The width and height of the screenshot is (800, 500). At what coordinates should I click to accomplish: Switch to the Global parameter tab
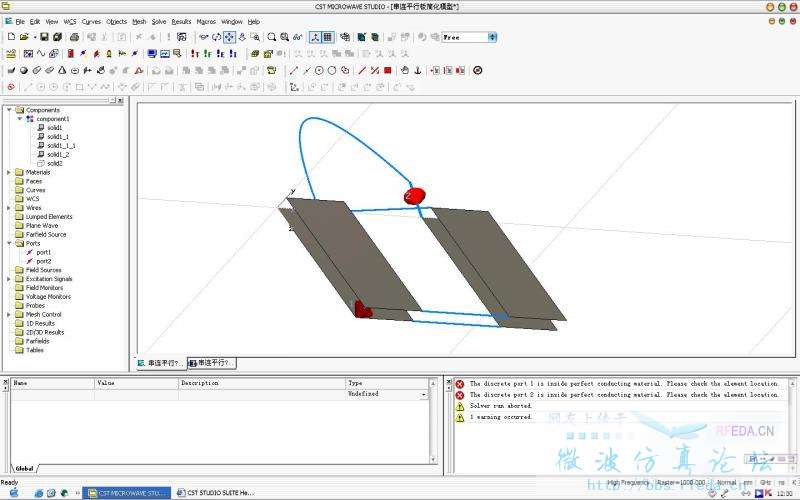click(x=24, y=468)
